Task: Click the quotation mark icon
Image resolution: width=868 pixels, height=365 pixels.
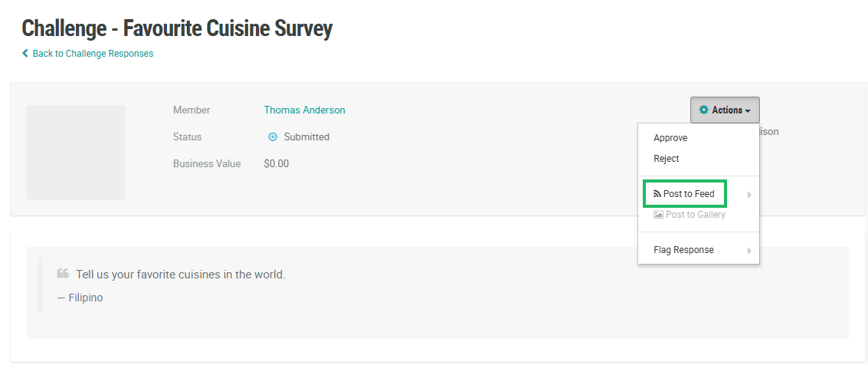Action: pyautogui.click(x=63, y=274)
